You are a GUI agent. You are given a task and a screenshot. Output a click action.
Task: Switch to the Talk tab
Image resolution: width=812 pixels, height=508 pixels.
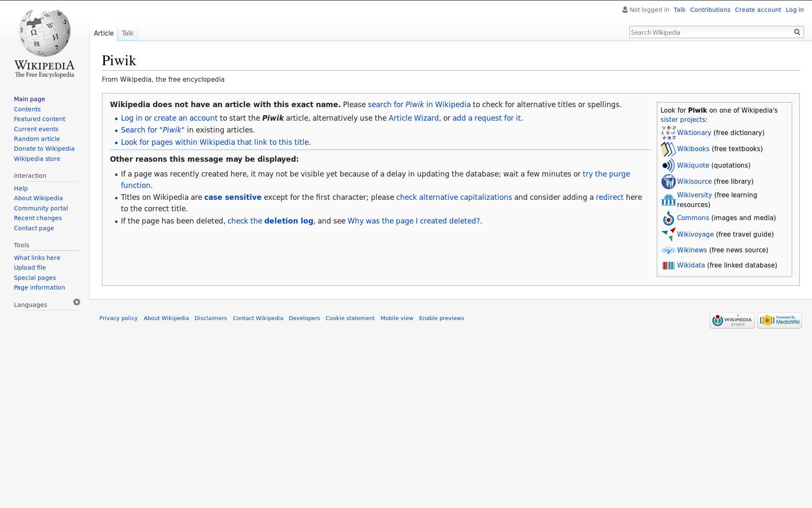pos(127,33)
